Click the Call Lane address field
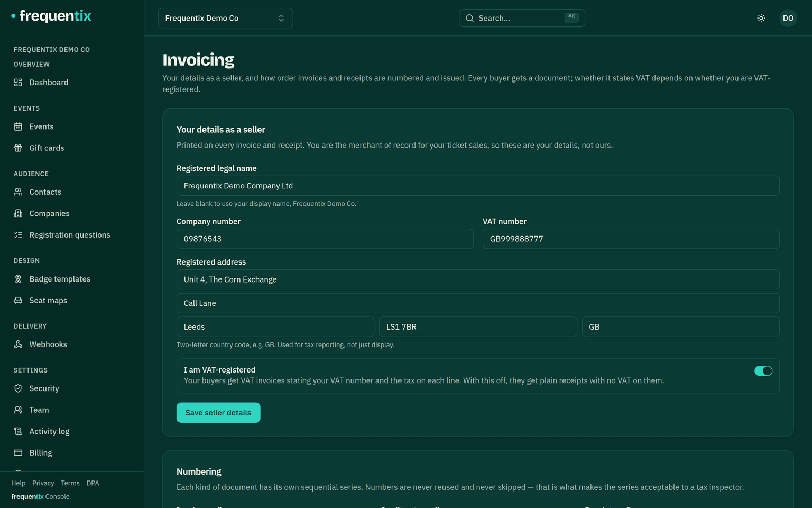The height and width of the screenshot is (508, 812). coord(478,303)
